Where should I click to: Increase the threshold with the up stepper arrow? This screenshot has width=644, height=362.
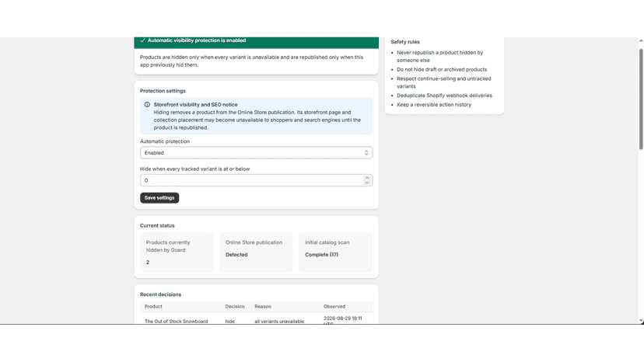[367, 178]
